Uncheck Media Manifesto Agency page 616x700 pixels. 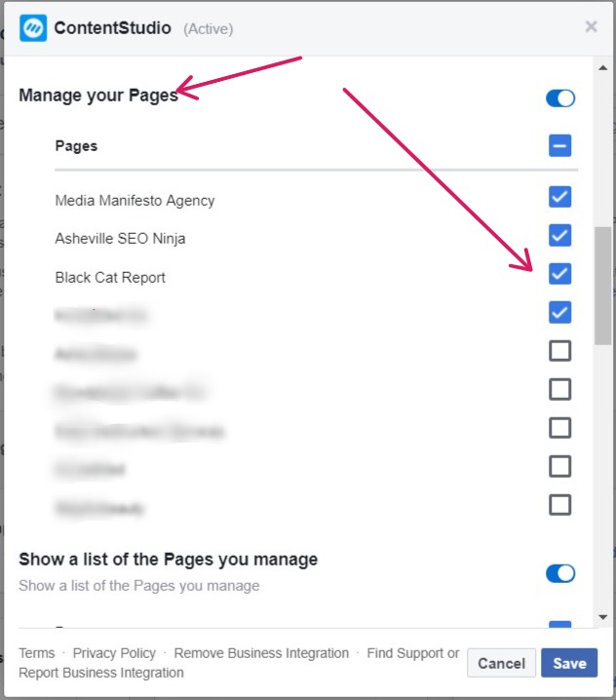coord(559,197)
